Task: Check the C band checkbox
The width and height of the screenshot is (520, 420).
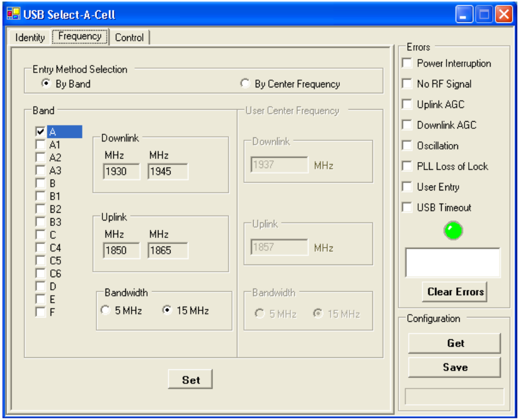Action: coord(40,234)
